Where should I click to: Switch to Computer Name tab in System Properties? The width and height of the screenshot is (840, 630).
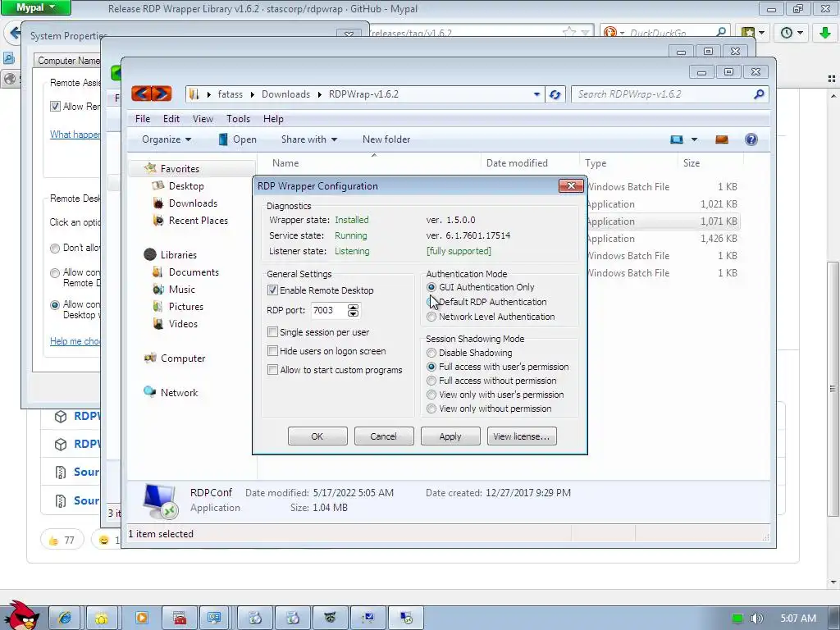pyautogui.click(x=68, y=61)
